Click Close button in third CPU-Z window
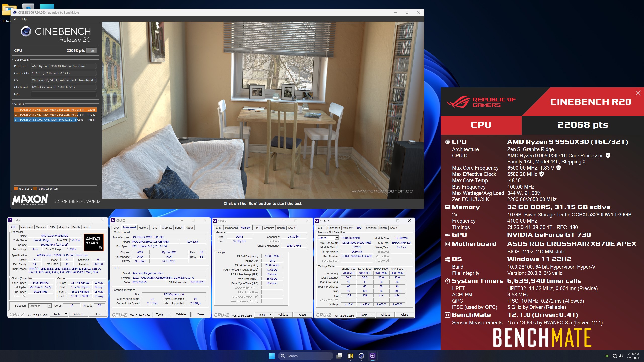The height and width of the screenshot is (362, 644). [x=302, y=315]
